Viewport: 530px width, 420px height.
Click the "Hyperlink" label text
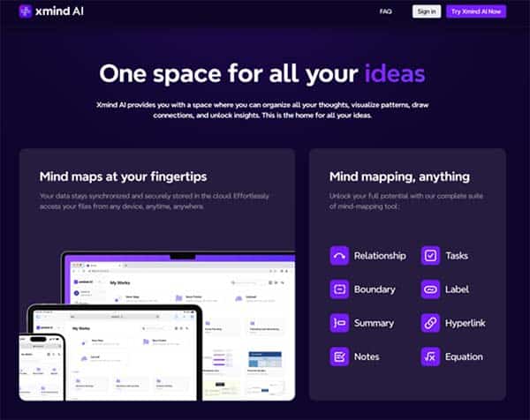(x=466, y=323)
